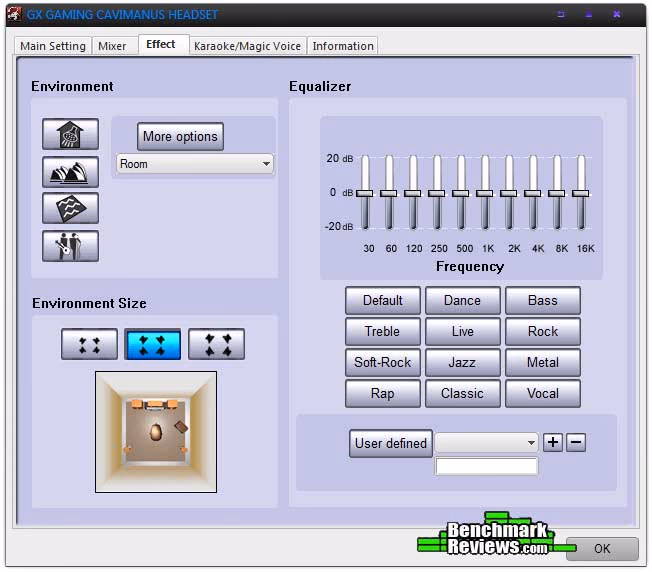Click the 500 Hz equalizer slider handle
652x572 pixels.
click(461, 194)
